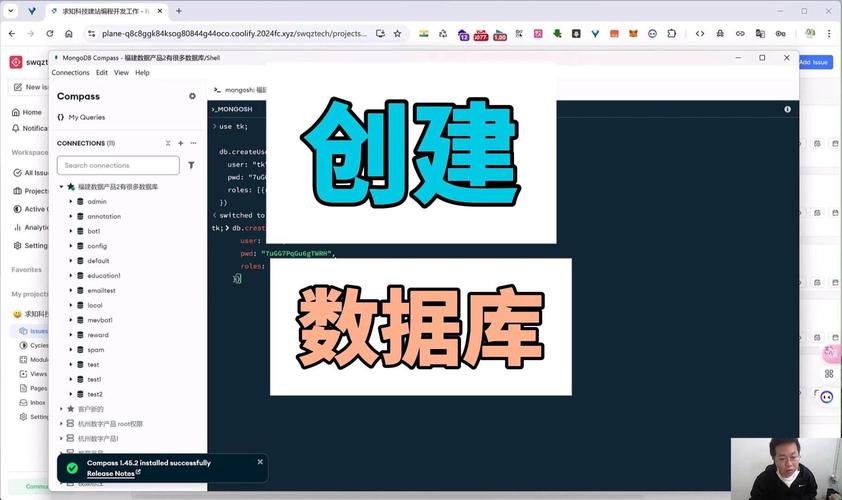The image size is (842, 500).
Task: Click the swqztech workspace logo in Plane
Action: (16, 62)
